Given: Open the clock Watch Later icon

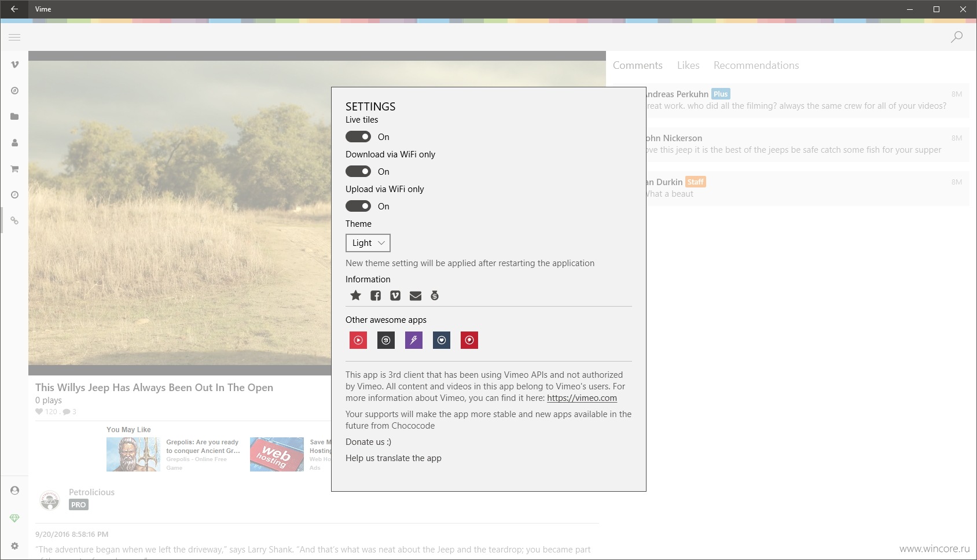Looking at the screenshot, I should point(15,194).
